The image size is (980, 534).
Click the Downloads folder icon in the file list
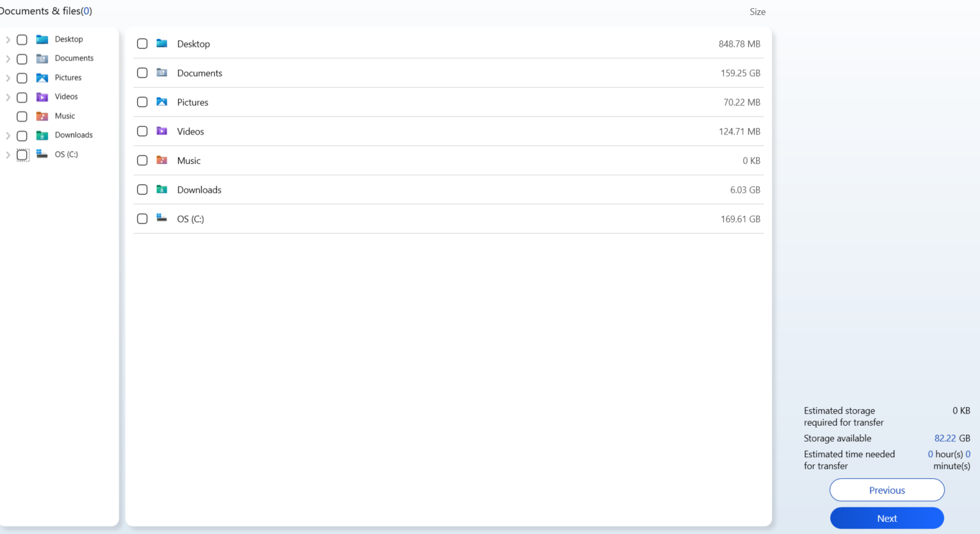click(163, 190)
